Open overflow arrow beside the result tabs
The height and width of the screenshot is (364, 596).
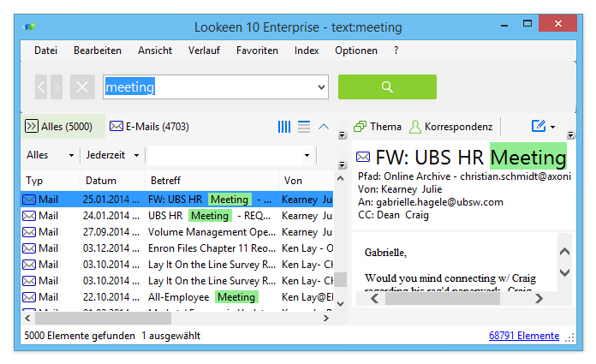pos(342,134)
